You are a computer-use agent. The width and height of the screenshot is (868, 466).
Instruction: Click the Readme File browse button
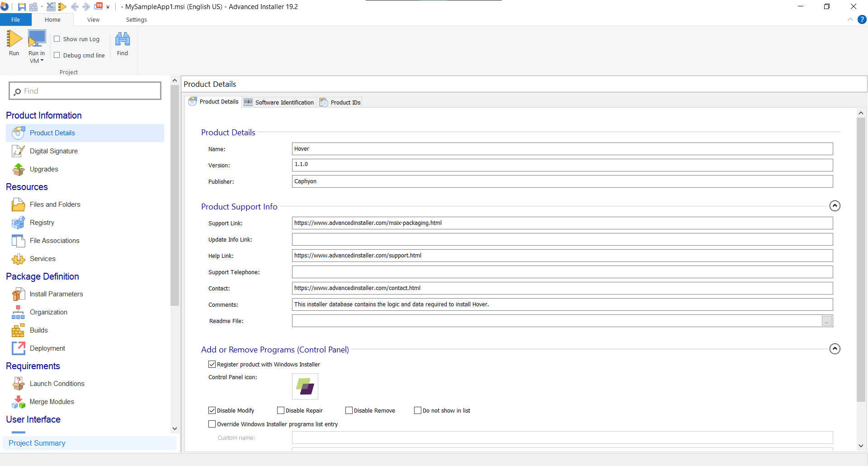pos(827,321)
